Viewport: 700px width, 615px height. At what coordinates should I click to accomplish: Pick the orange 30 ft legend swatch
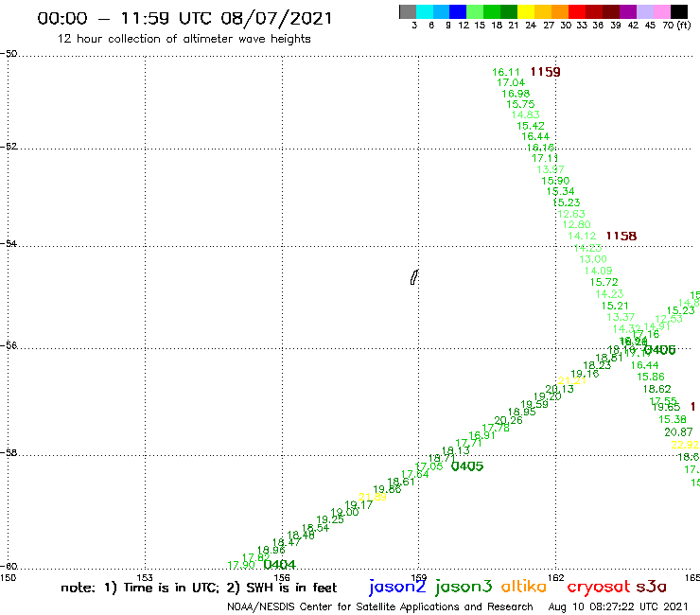[560, 11]
